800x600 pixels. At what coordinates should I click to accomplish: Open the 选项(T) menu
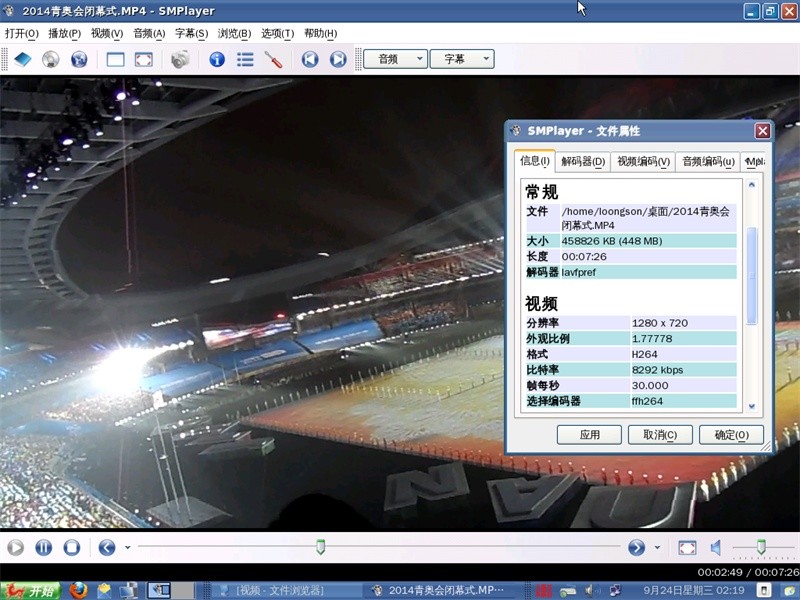pyautogui.click(x=278, y=34)
